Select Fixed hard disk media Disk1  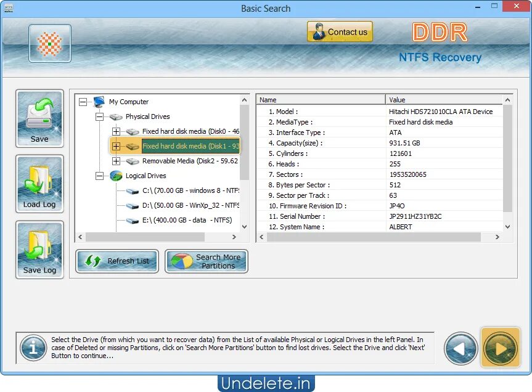click(190, 146)
